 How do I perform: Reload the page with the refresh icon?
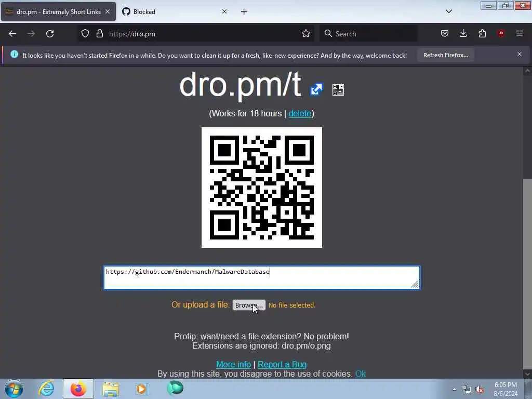point(50,34)
